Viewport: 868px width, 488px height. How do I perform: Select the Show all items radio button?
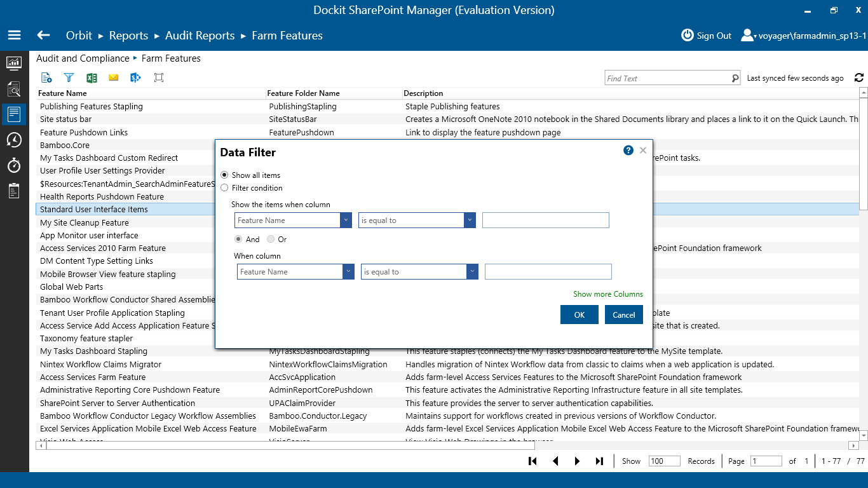click(224, 175)
